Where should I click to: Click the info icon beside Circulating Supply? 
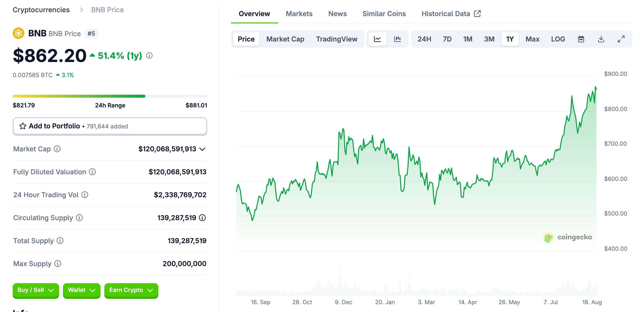point(80,218)
